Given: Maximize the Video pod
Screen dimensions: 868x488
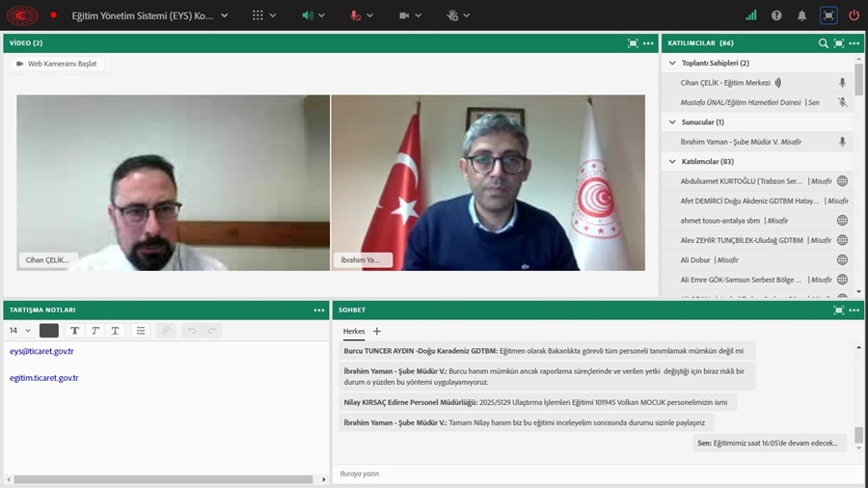Looking at the screenshot, I should tap(633, 43).
